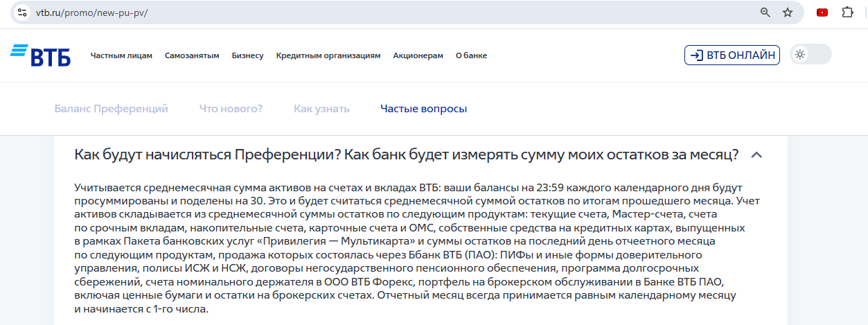Click the red extension icon in browser toolbar
The image size is (868, 325).
(822, 12)
